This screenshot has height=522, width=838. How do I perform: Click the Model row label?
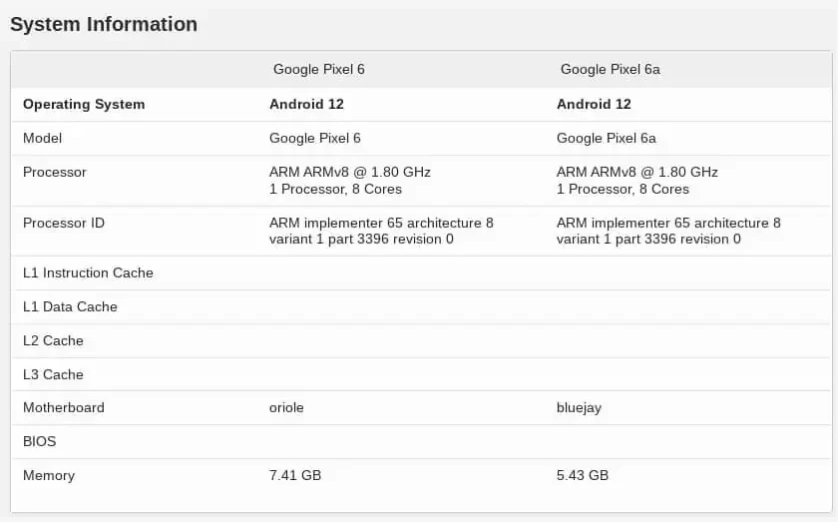43,138
